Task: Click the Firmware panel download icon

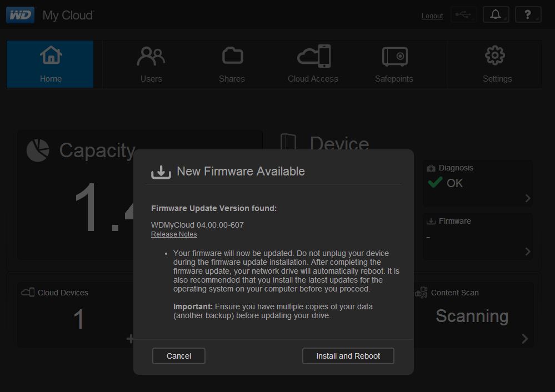Action: (431, 221)
